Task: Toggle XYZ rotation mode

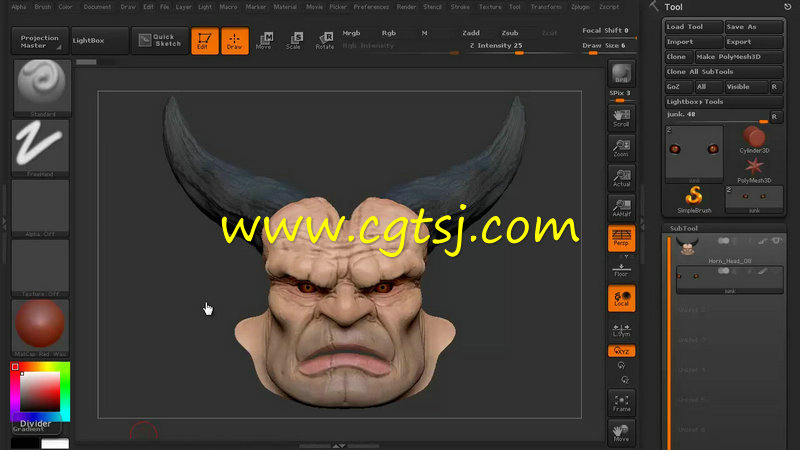Action: 621,351
